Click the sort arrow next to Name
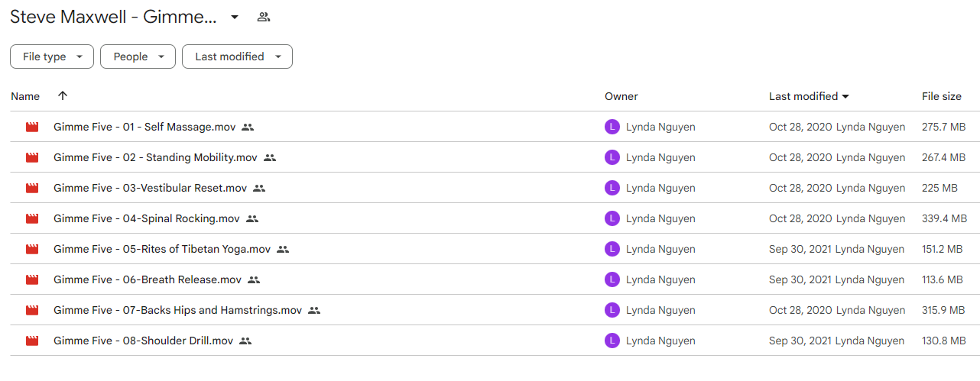This screenshot has width=980, height=381. [x=63, y=96]
